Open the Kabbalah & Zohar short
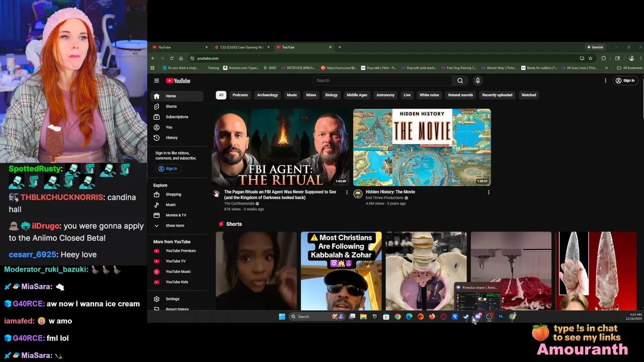 (x=341, y=271)
